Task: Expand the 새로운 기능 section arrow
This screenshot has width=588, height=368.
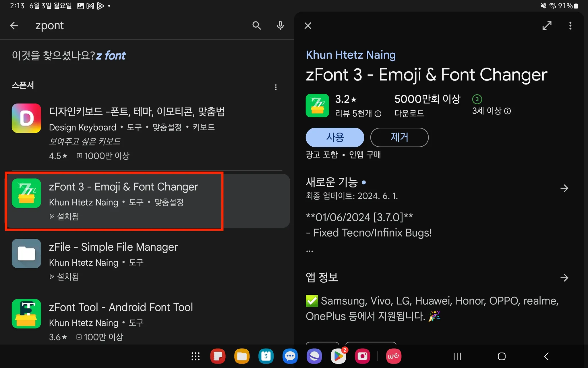Action: 564,188
